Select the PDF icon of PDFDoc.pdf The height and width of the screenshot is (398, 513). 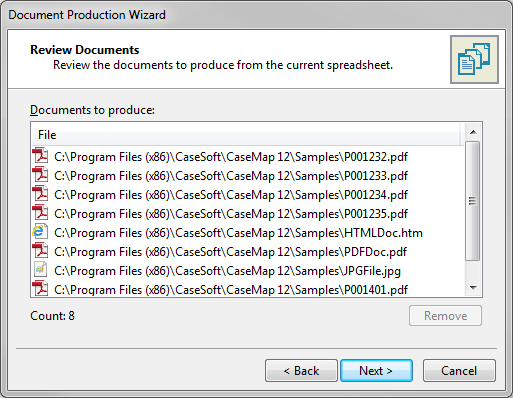40,251
